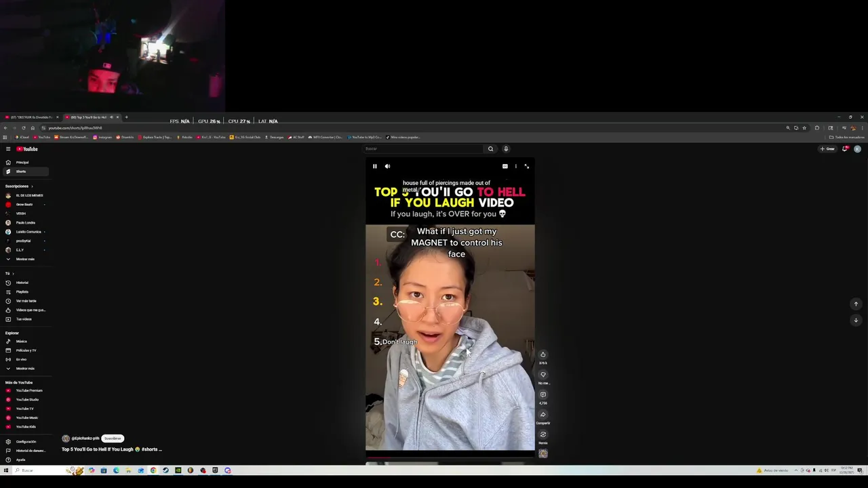Open the prodbyKai subscription
The width and height of the screenshot is (868, 488).
(x=26, y=241)
